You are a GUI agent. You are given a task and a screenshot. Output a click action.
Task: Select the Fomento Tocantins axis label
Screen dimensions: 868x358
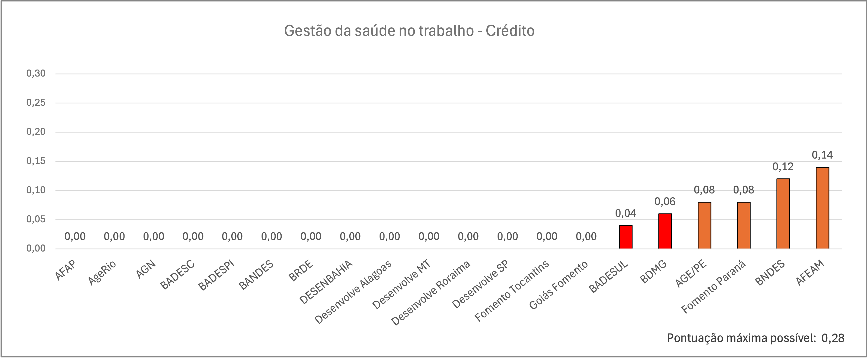512,291
